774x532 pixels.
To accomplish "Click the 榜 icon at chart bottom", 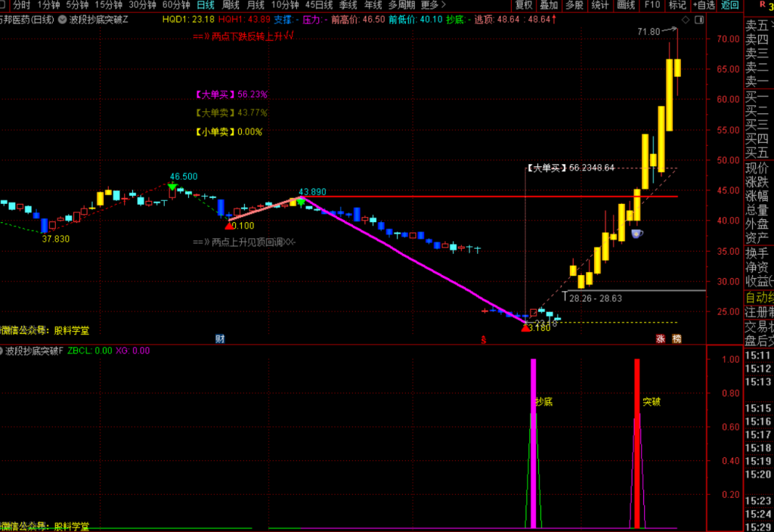I will click(676, 339).
